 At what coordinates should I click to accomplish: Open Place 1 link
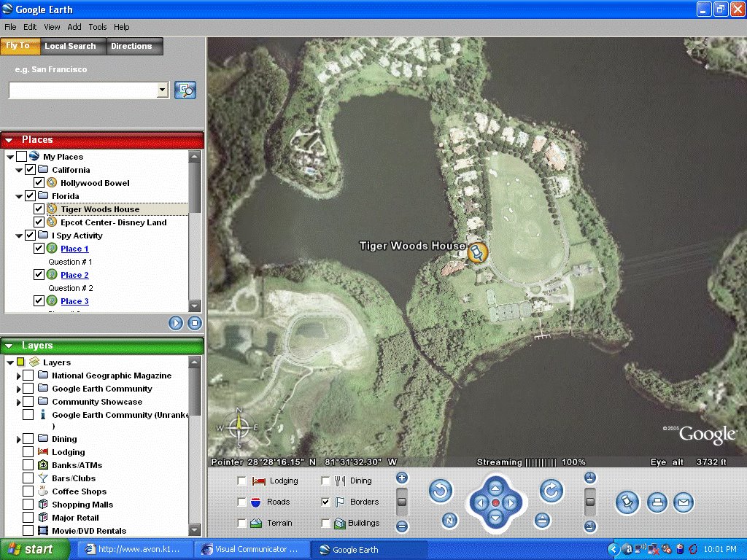coord(74,249)
